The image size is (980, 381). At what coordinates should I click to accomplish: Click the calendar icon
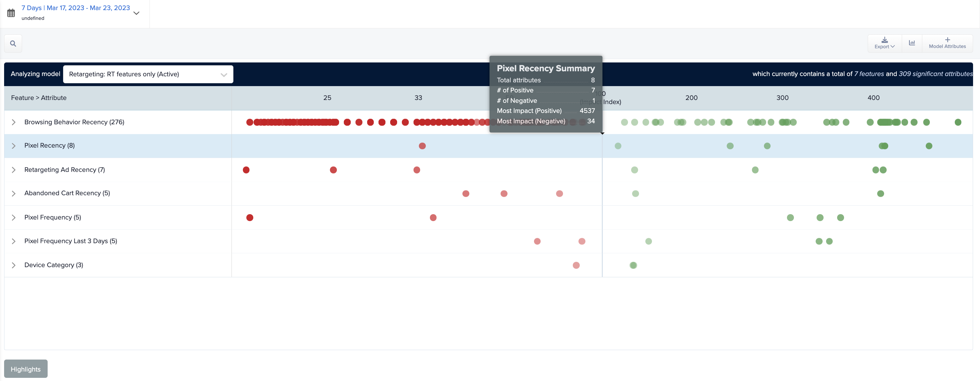click(x=11, y=13)
